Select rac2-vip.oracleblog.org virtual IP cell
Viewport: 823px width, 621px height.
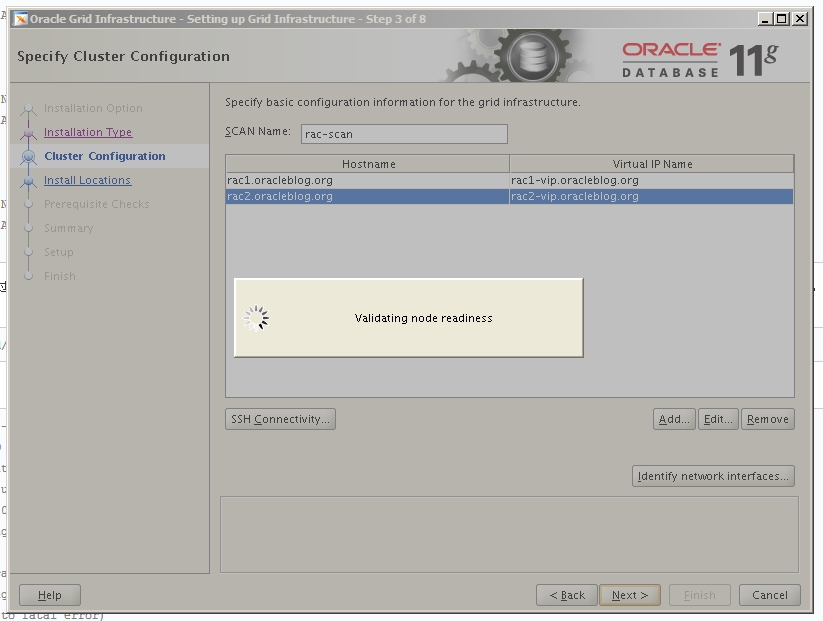651,196
